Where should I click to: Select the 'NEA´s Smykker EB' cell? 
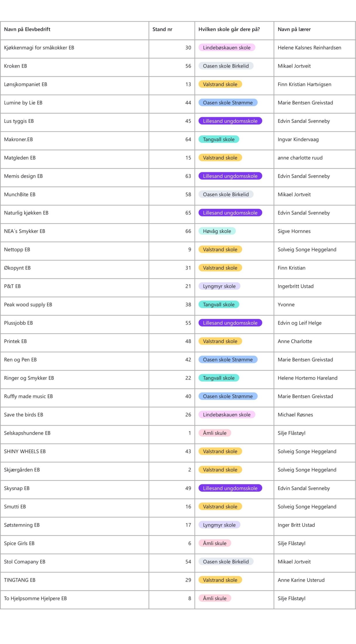coord(24,231)
